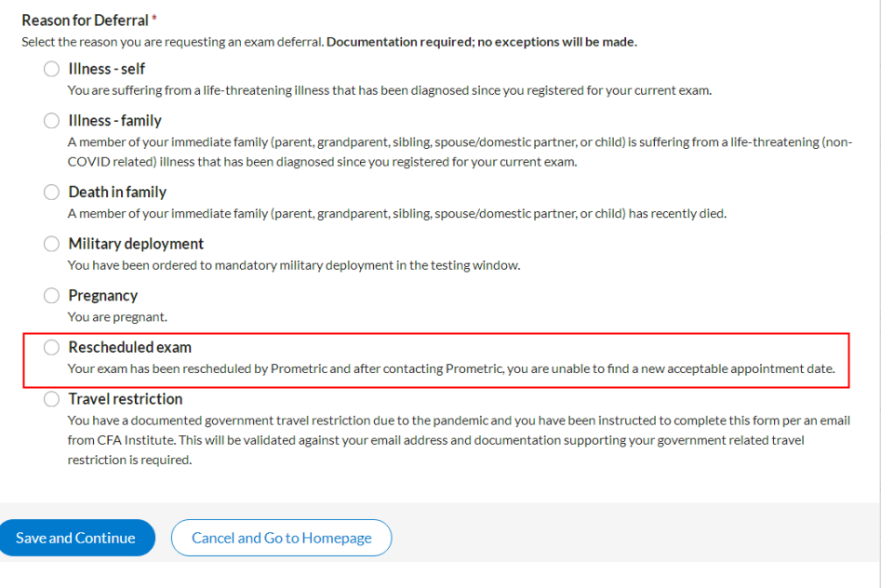881x588 pixels.
Task: Select the "Illness - self" radio button
Action: [x=51, y=69]
